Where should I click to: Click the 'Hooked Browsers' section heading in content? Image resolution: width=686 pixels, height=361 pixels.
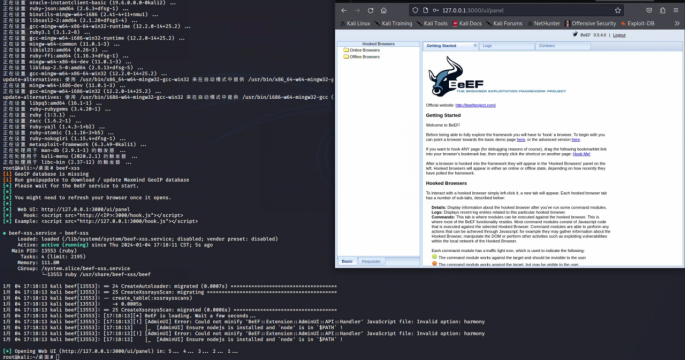(x=446, y=183)
